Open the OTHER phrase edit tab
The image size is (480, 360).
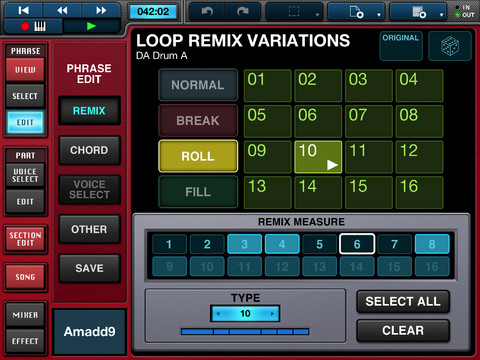[89, 229]
